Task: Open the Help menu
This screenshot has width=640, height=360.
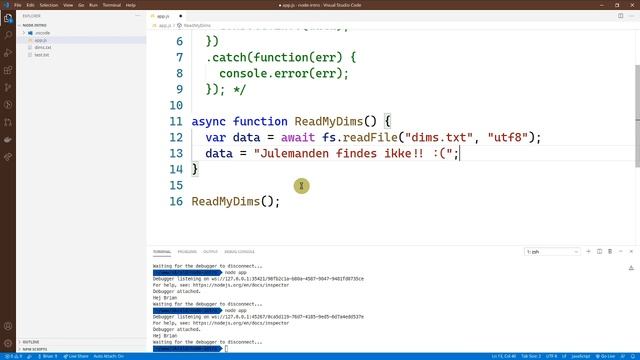Action: [131, 5]
